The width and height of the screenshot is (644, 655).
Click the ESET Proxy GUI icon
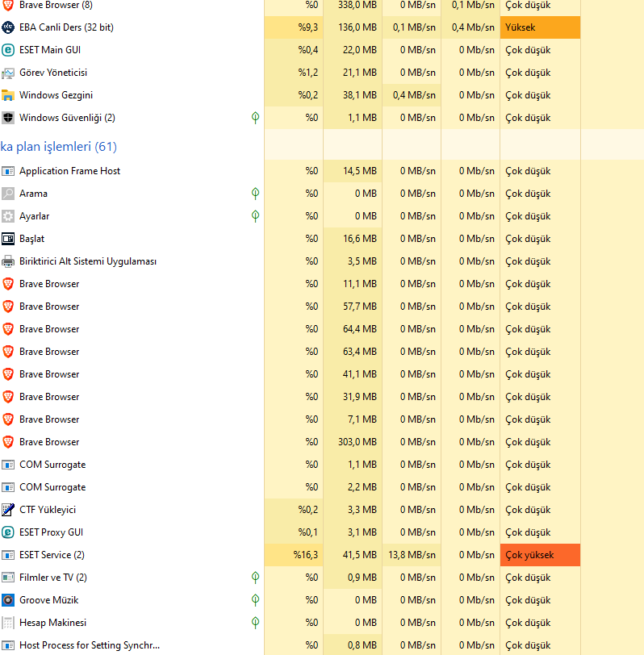point(8,532)
